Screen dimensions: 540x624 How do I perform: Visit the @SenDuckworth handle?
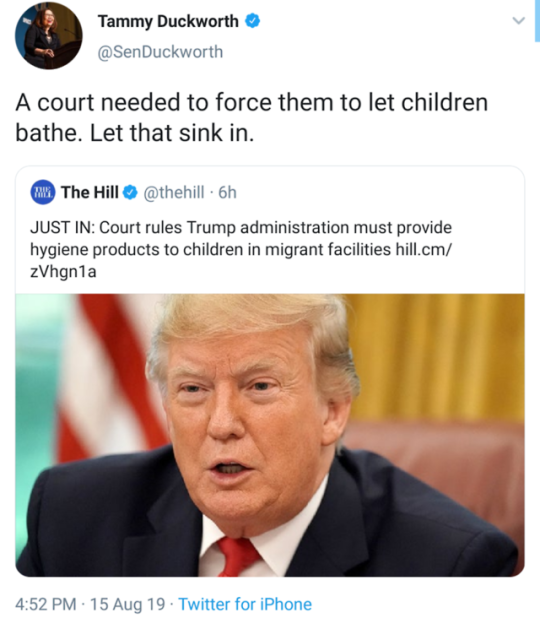160,52
